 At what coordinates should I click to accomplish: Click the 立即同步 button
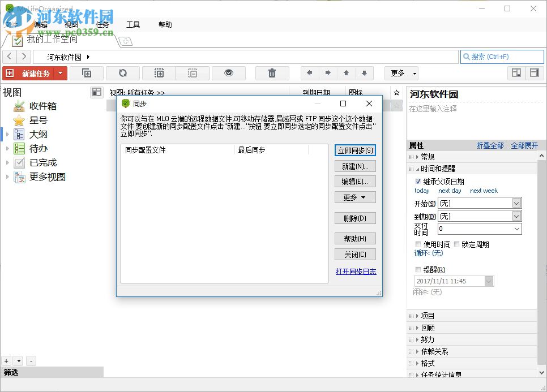pyautogui.click(x=355, y=150)
